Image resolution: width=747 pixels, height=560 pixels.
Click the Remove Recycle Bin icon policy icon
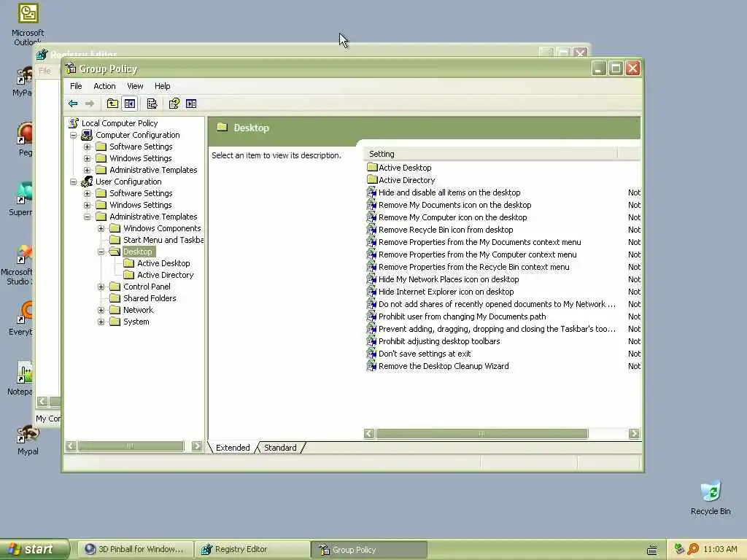(371, 230)
